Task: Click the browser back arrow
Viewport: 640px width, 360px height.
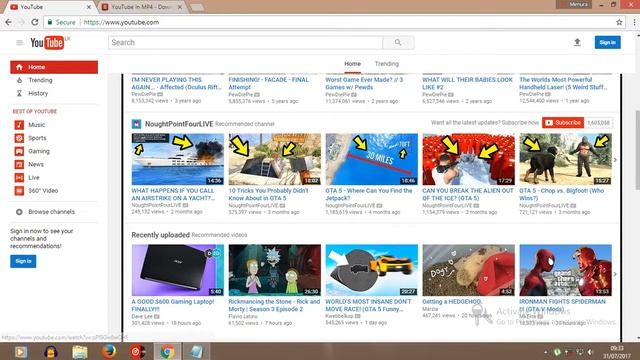Action: [x=9, y=22]
